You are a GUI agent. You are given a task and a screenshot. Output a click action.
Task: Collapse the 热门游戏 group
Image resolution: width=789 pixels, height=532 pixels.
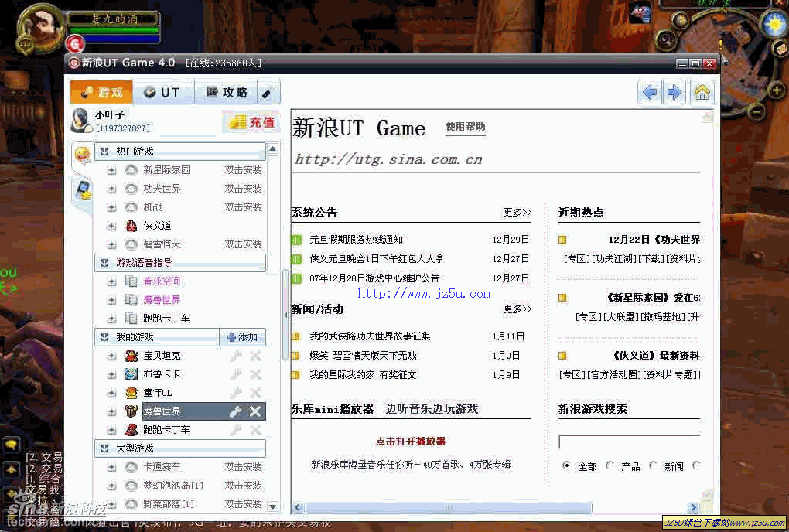(104, 152)
